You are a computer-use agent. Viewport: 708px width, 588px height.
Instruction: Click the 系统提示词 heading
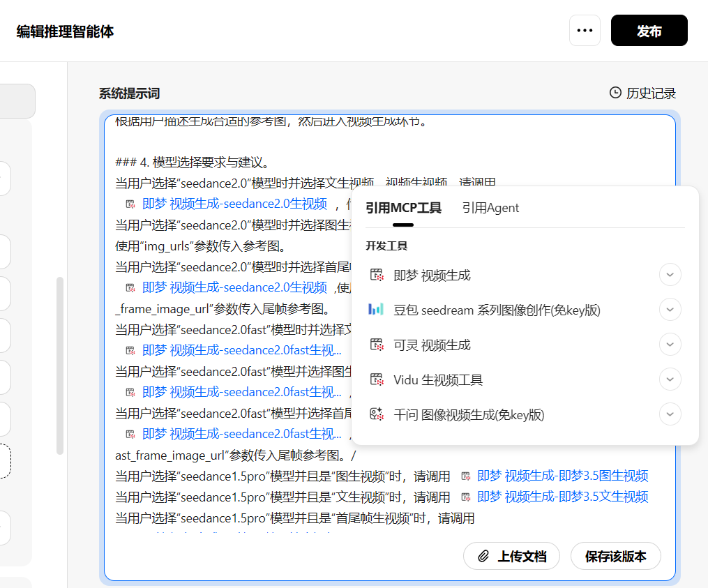coord(129,93)
